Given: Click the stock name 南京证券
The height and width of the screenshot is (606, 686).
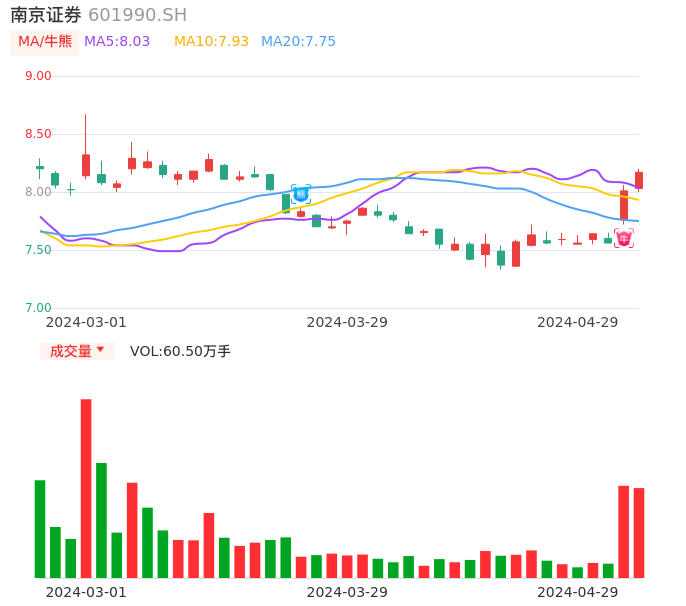Looking at the screenshot, I should (46, 15).
